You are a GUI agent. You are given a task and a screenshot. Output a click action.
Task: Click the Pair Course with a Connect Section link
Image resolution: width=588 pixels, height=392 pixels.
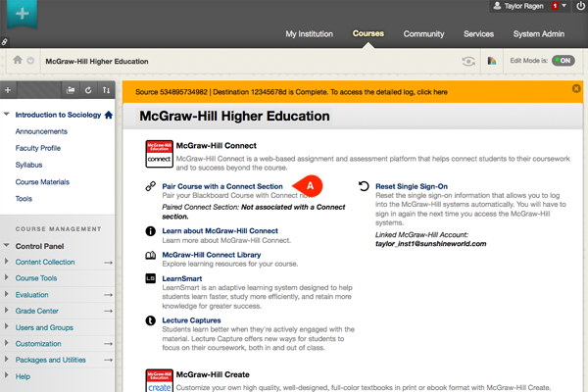222,185
